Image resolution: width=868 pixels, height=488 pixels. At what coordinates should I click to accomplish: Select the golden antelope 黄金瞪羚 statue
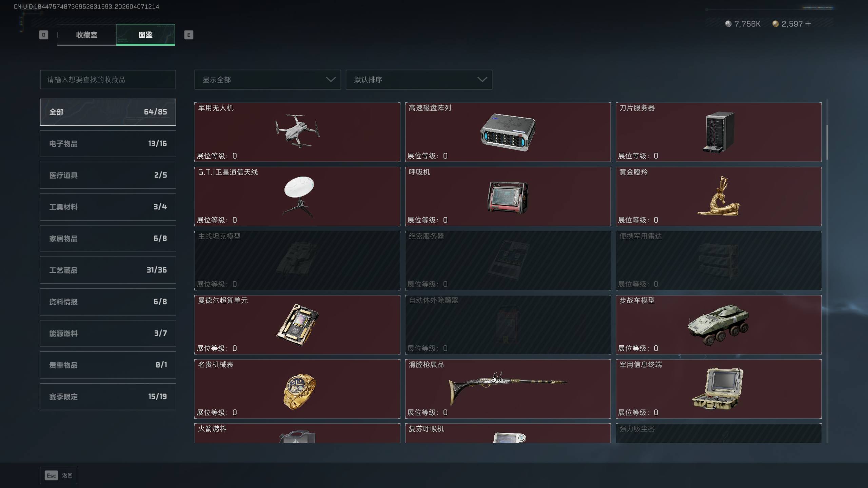click(718, 196)
